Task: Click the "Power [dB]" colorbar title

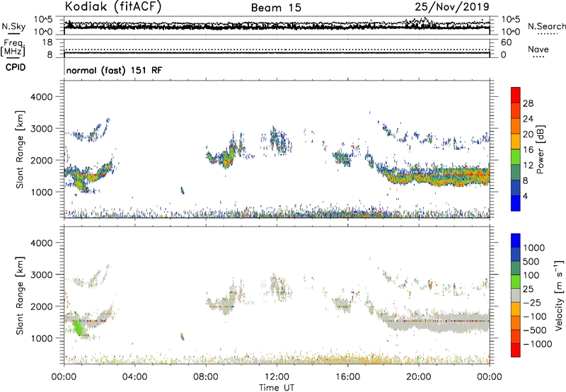Action: point(540,149)
